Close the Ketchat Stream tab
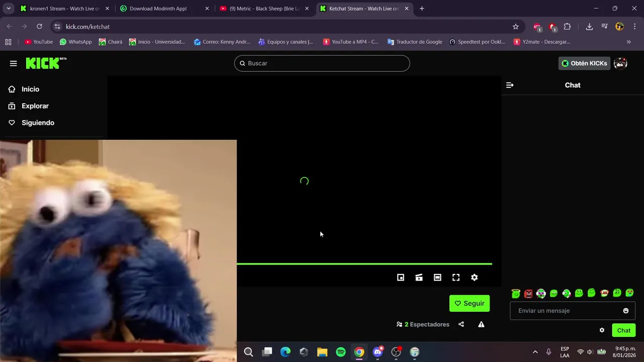 [x=407, y=9]
